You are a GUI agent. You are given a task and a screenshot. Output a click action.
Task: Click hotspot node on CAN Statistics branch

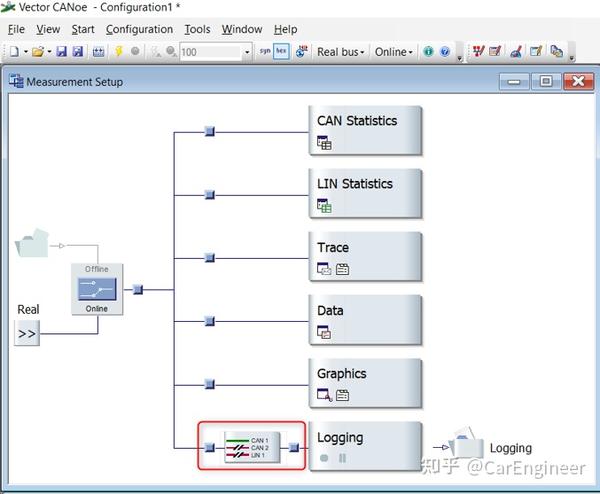(210, 131)
